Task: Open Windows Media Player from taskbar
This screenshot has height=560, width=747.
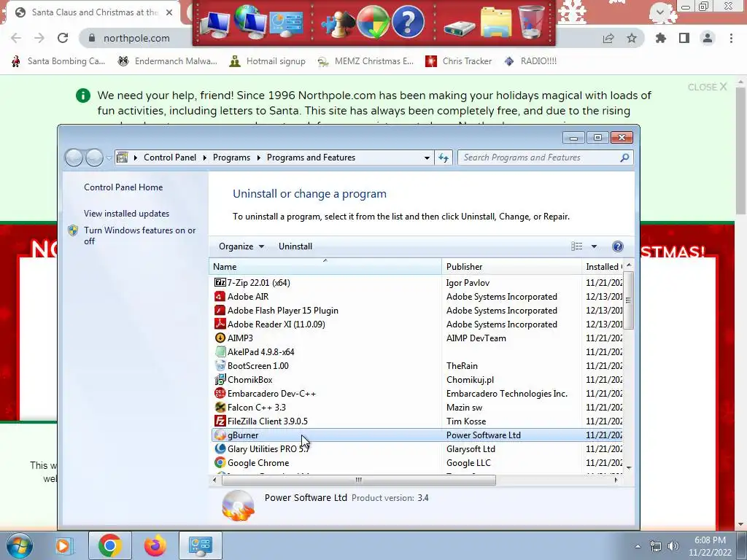Action: [x=63, y=545]
